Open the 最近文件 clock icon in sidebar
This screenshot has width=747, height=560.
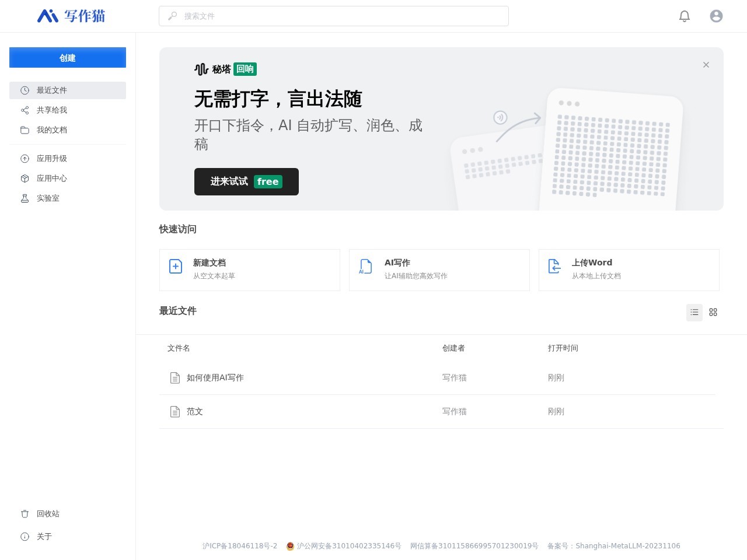25,90
